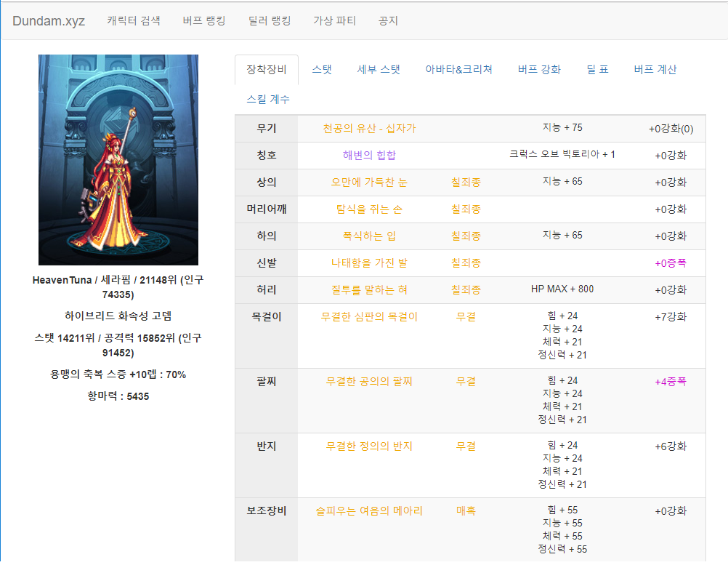Open 버프 랭킹 navigation item
The image size is (728, 573).
(x=204, y=21)
